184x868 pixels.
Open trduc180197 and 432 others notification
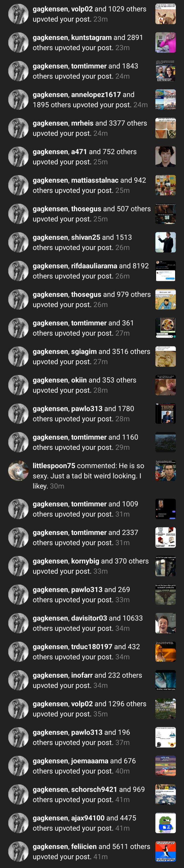(x=86, y=652)
